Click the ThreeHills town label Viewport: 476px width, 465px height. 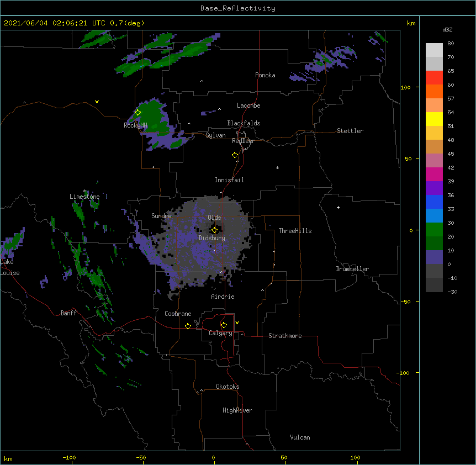[295, 231]
